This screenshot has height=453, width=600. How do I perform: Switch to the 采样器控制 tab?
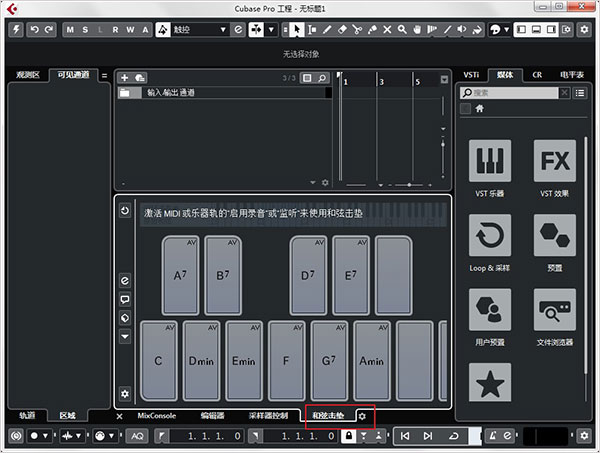[268, 416]
